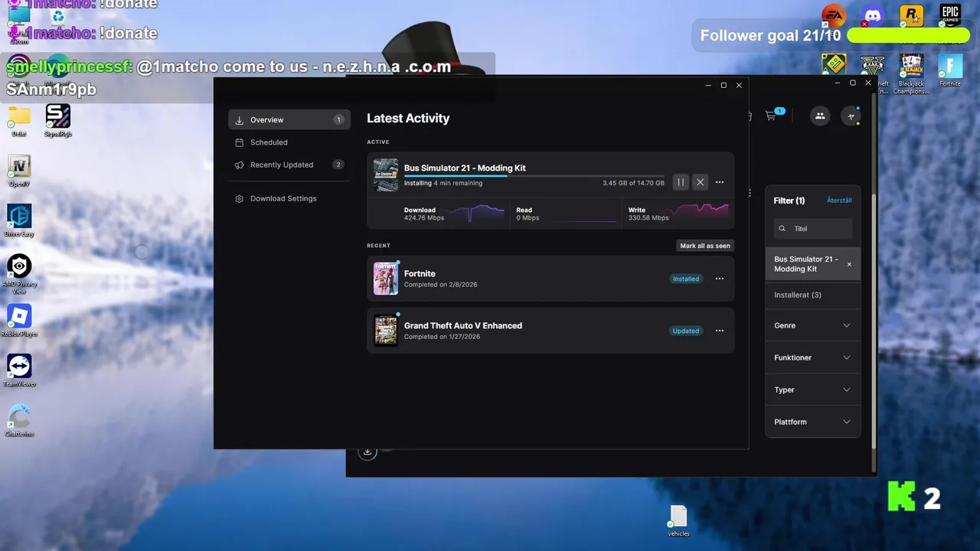Open the friends list icon
The width and height of the screenshot is (980, 551).
tap(820, 116)
